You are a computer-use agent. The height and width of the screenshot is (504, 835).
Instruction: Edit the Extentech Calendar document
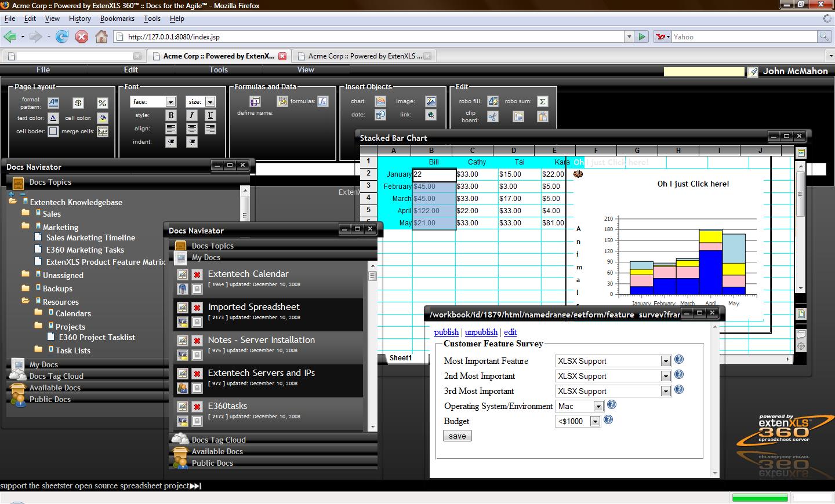183,275
